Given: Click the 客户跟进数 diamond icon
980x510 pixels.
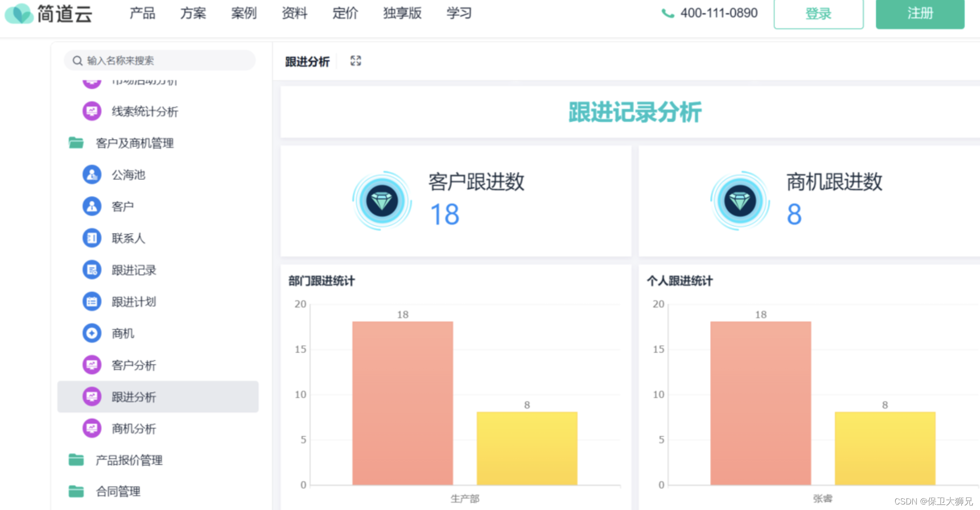Looking at the screenshot, I should click(382, 201).
